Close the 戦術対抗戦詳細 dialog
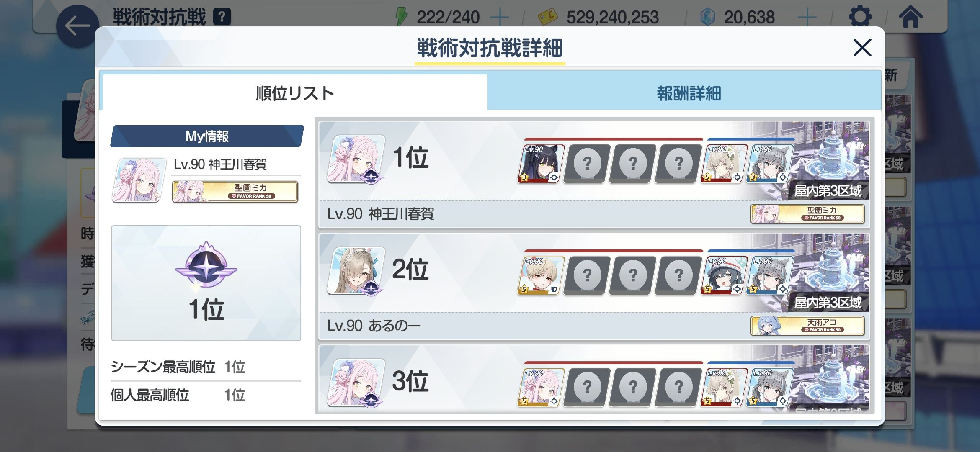Screen dimensions: 980x452 (862, 47)
